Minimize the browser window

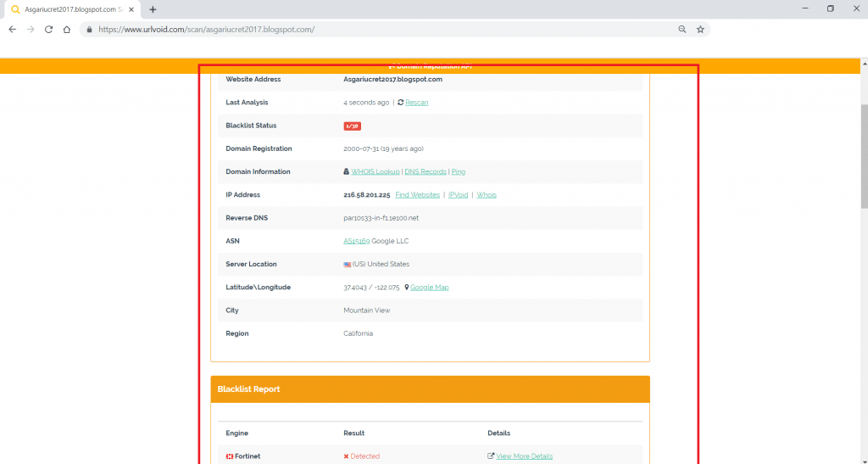click(x=805, y=8)
